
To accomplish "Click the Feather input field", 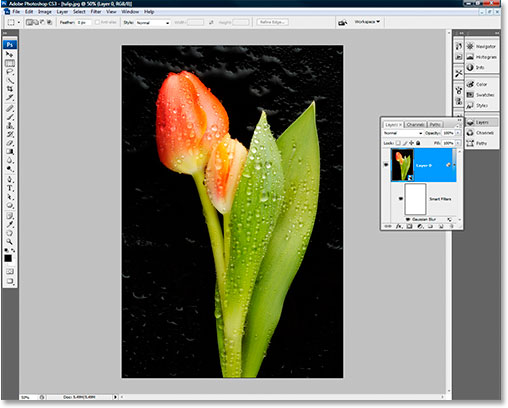I will 84,22.
